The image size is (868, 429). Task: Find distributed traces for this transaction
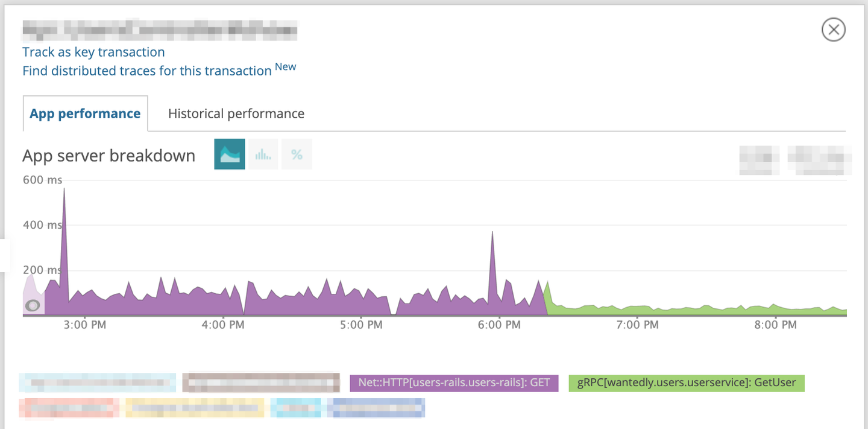147,71
